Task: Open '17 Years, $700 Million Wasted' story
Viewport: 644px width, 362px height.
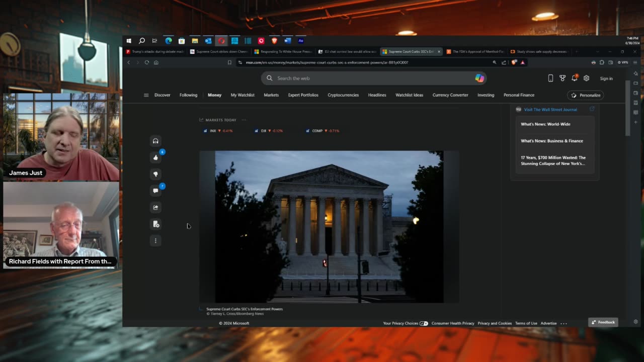Action: pos(553,160)
